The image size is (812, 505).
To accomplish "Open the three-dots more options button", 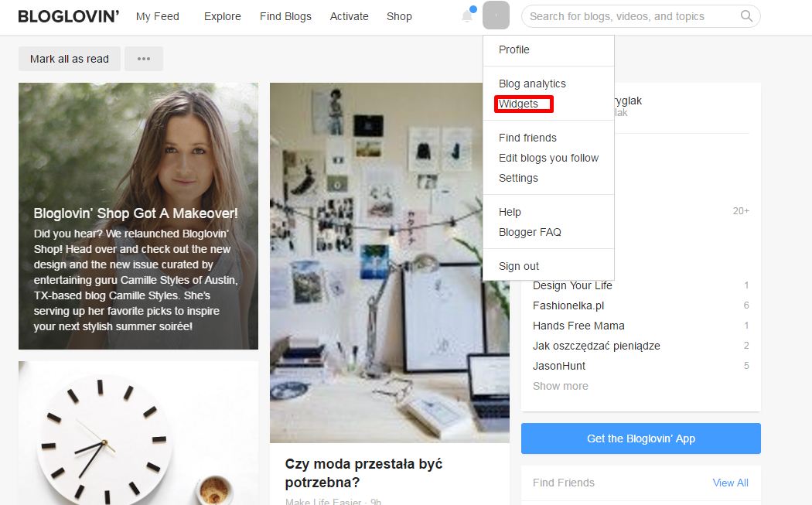I will [144, 59].
